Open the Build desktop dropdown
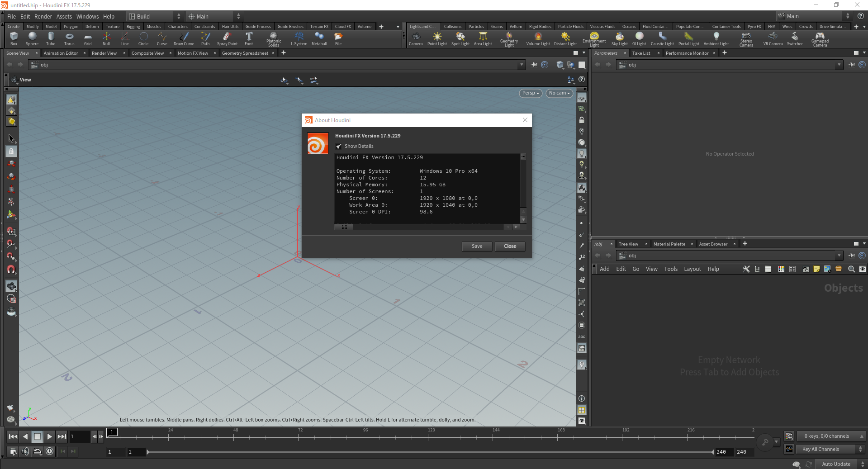Viewport: 868px width, 469px height. [154, 16]
